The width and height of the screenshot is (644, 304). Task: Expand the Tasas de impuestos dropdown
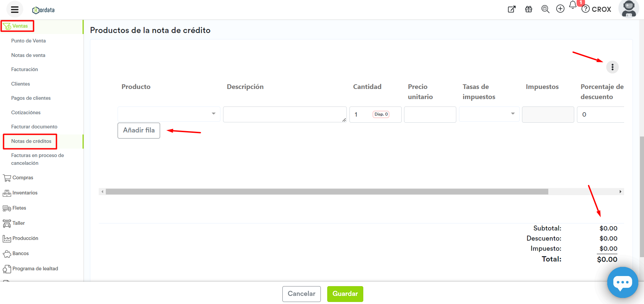pyautogui.click(x=489, y=114)
